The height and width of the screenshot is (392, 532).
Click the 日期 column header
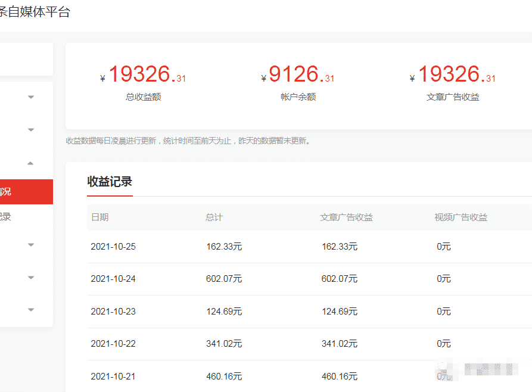coord(100,217)
